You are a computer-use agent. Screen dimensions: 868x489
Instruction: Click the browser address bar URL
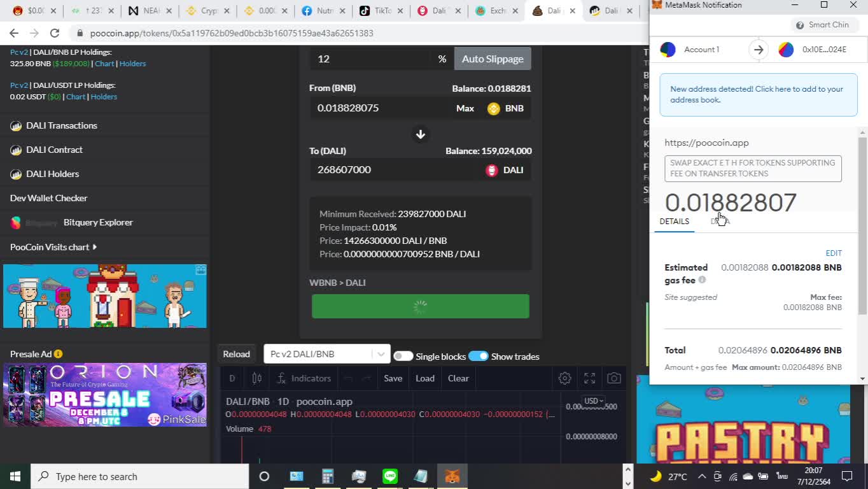[232, 33]
